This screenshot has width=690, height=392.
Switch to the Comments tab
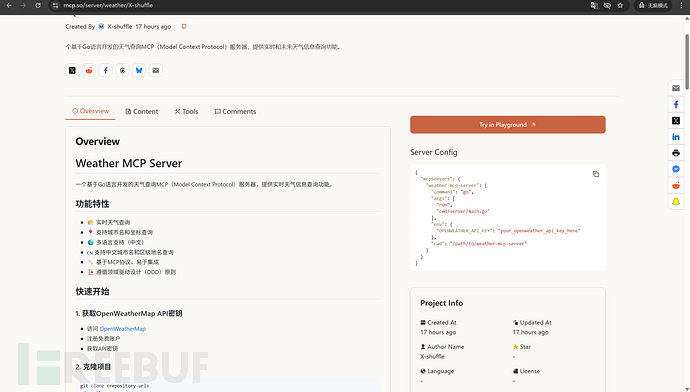[x=235, y=111]
